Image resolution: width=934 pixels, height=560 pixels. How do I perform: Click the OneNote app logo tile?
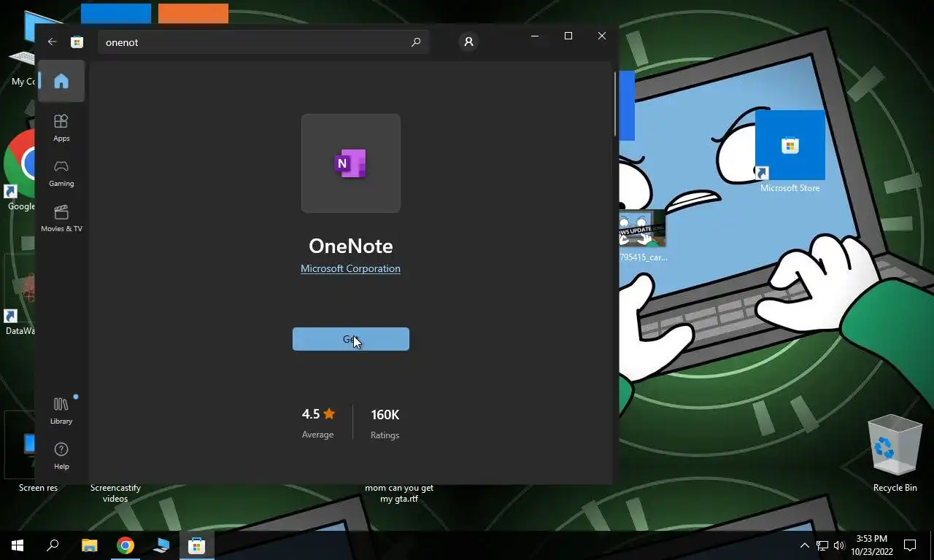pyautogui.click(x=351, y=163)
